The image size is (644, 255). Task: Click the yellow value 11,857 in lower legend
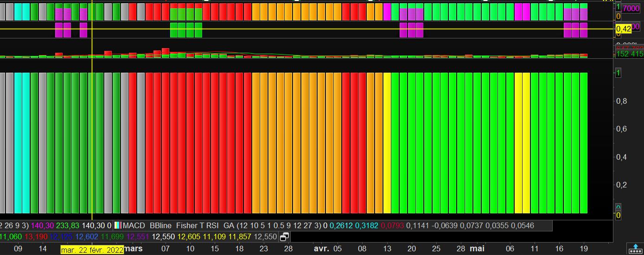pyautogui.click(x=239, y=237)
